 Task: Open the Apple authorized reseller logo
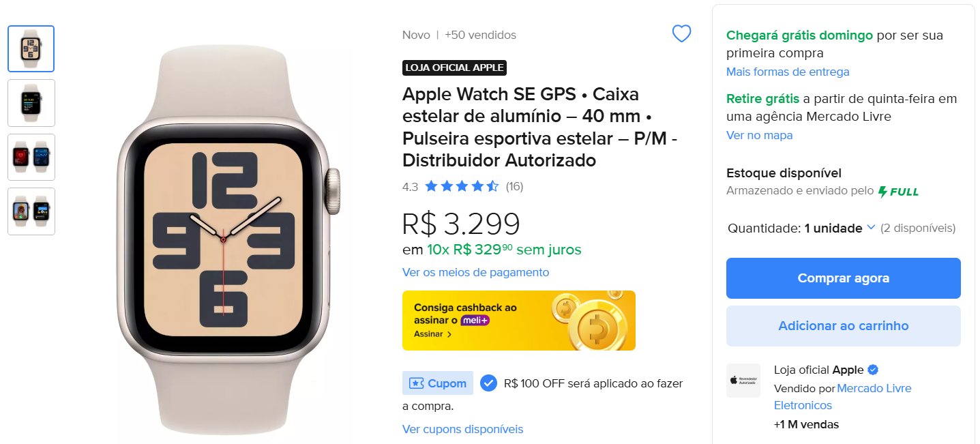[743, 381]
